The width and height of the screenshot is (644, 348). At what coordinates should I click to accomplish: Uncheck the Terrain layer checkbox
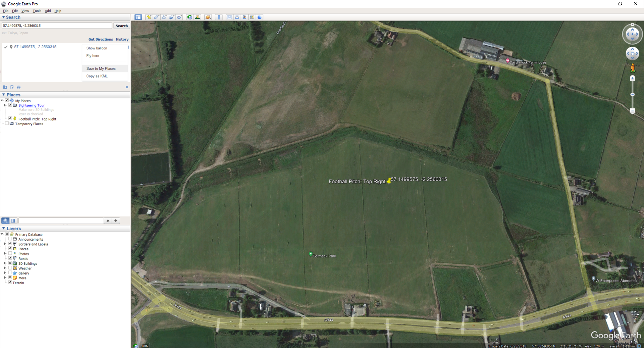coord(10,282)
